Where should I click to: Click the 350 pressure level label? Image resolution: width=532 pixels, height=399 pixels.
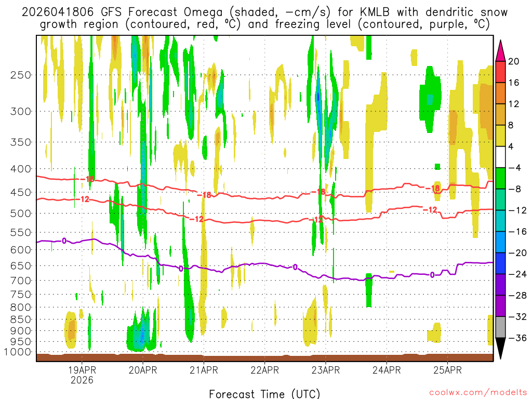pos(21,142)
